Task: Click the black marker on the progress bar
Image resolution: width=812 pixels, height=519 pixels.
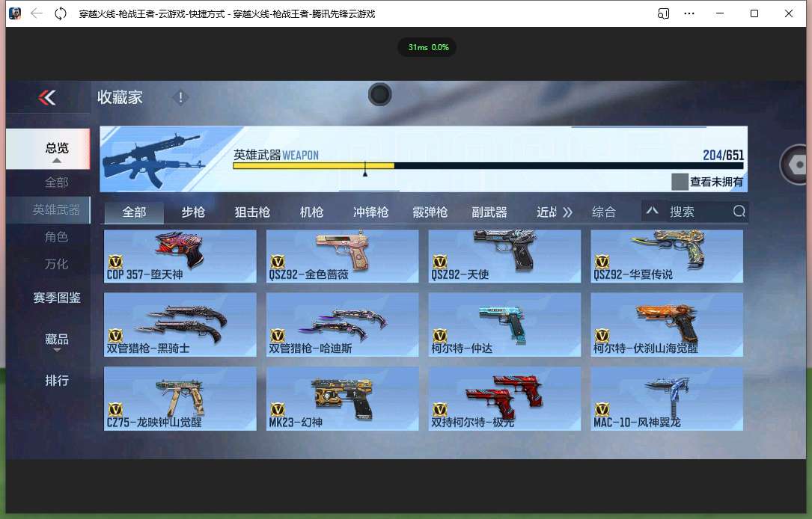Action: click(x=365, y=169)
